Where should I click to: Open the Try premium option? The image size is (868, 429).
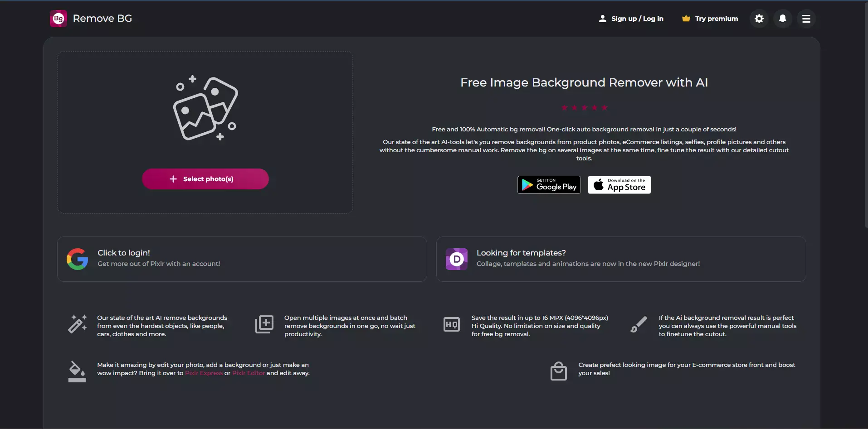716,19
